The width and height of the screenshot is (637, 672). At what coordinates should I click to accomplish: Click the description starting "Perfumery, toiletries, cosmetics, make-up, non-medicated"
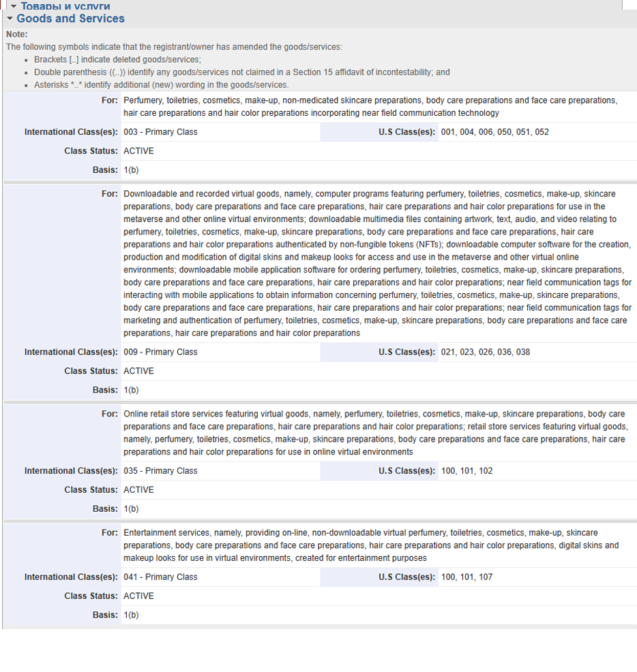coord(370,107)
